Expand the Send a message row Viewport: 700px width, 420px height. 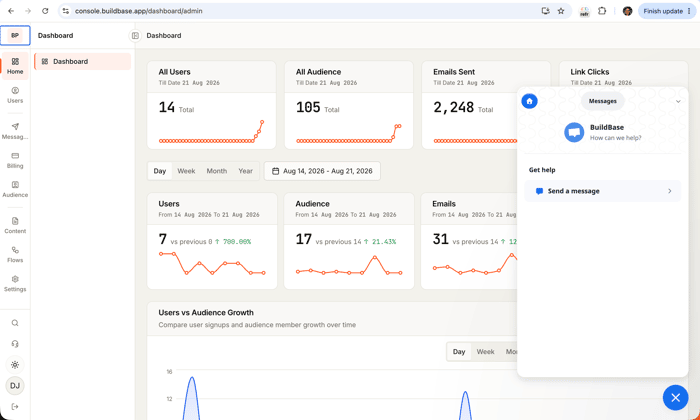[x=603, y=191]
